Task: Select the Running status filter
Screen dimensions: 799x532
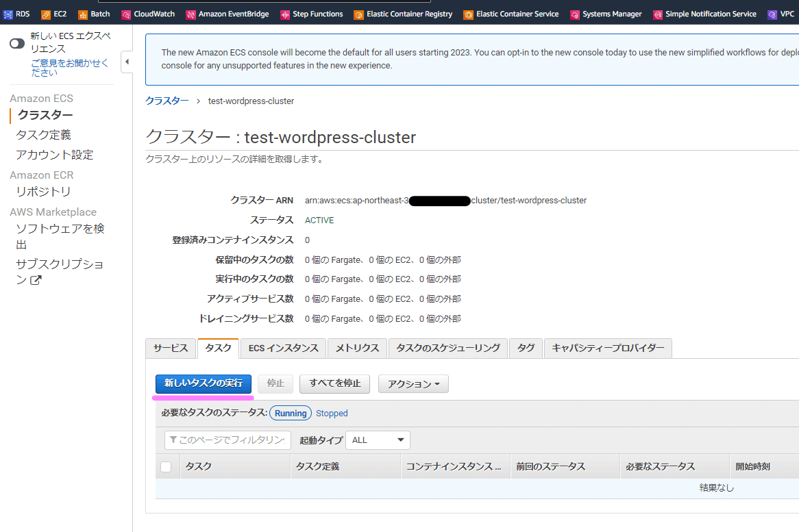Action: tap(291, 414)
